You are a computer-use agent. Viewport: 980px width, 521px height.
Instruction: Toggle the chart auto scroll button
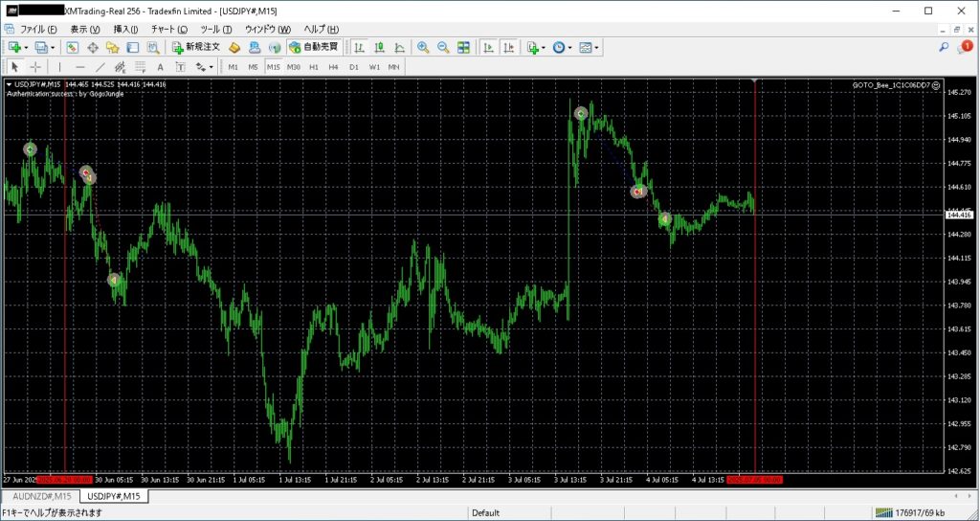pos(488,47)
